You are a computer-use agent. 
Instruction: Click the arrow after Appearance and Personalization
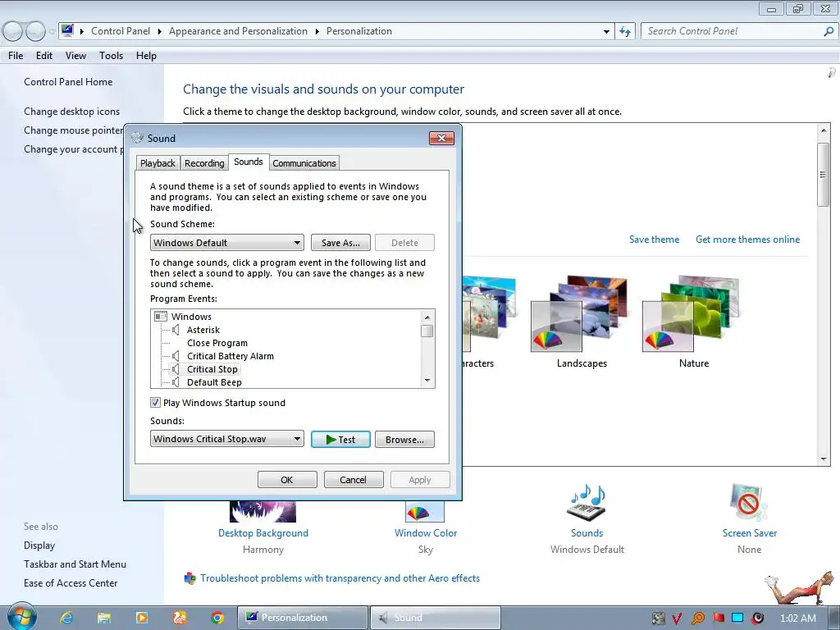pos(317,32)
